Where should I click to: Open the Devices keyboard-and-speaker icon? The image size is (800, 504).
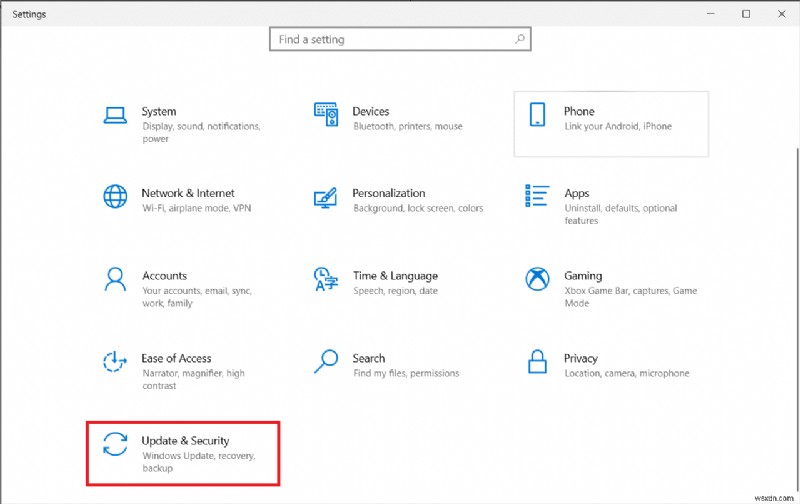[x=326, y=115]
